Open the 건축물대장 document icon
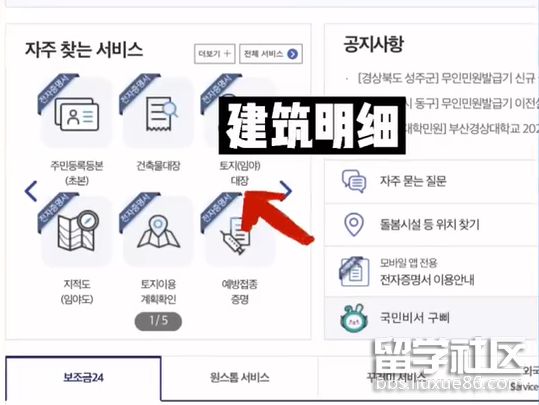 [x=158, y=114]
